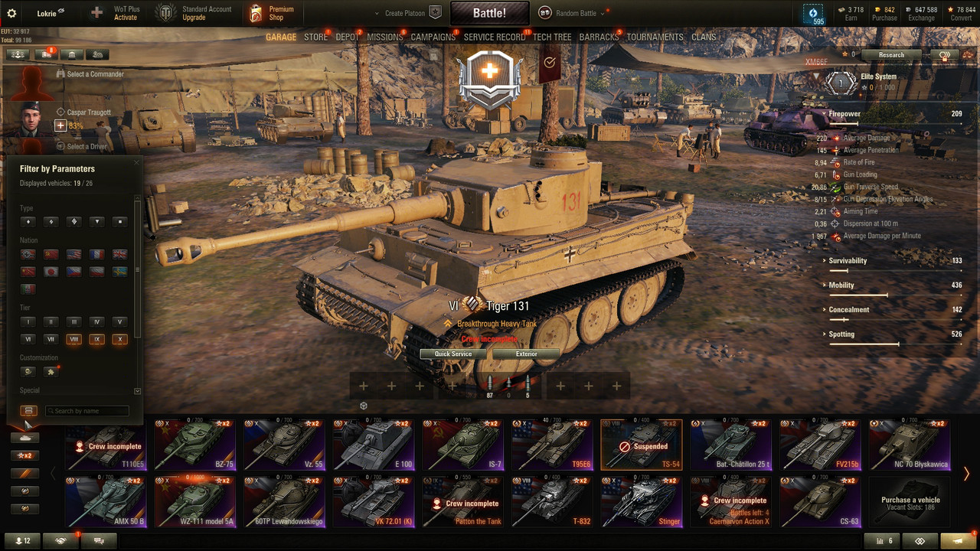
Task: Click the Battle! button
Action: point(489,13)
